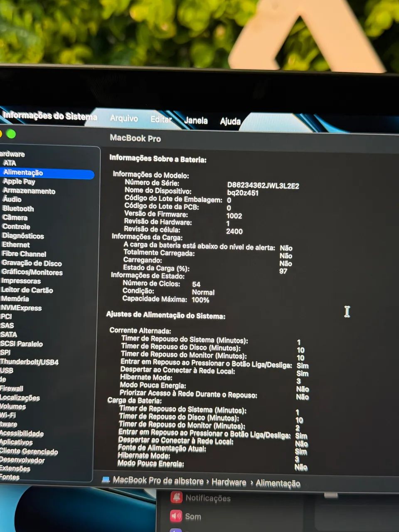The width and height of the screenshot is (399, 532).
Task: Select Apple Pay in the sidebar
Action: 19,182
